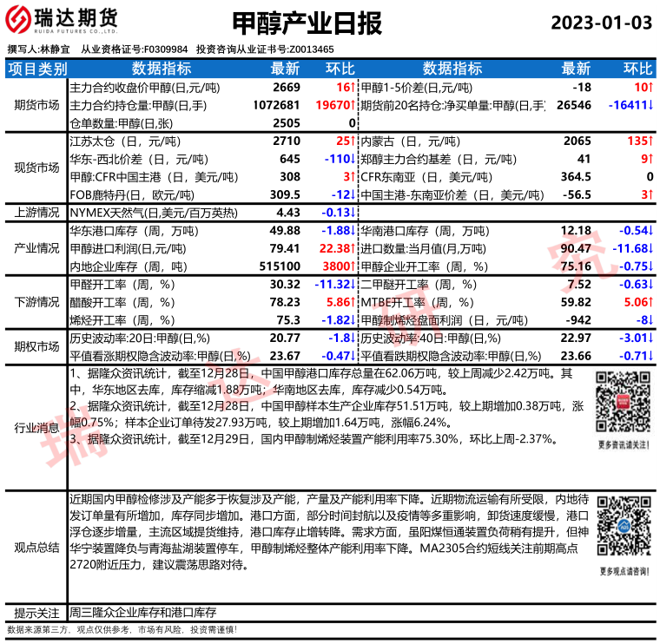Select the 项目类别 column header
The width and height of the screenshot is (660, 644).
pos(36,69)
